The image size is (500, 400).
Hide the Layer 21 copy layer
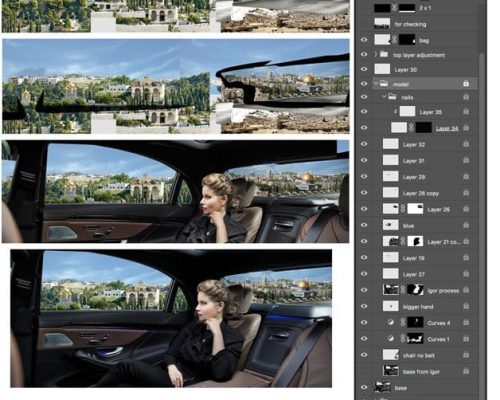(x=364, y=241)
